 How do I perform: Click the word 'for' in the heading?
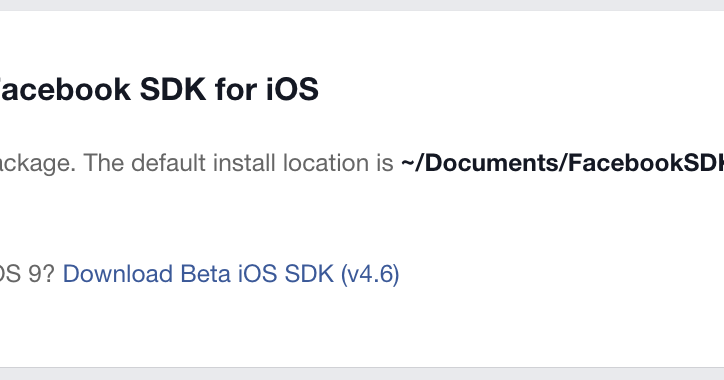click(236, 89)
